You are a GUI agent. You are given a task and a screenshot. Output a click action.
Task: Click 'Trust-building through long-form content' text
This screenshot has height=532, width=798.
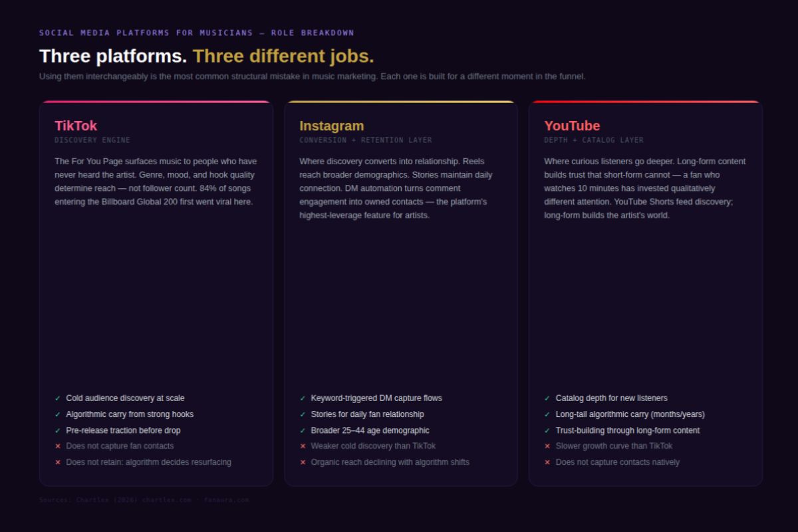point(628,430)
